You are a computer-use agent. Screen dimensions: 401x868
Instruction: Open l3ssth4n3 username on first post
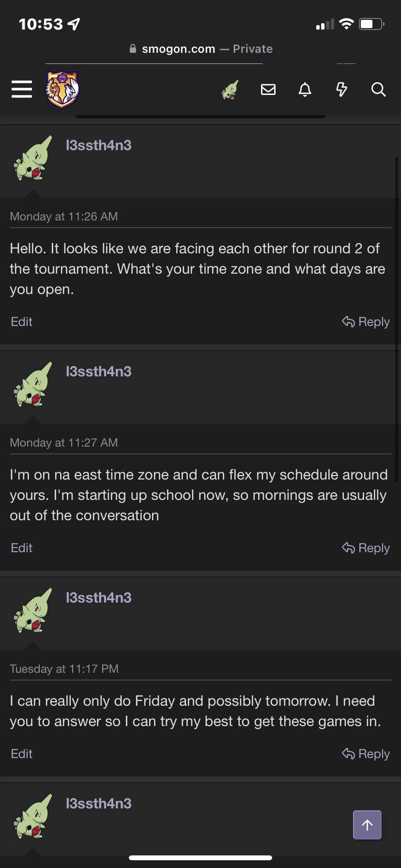(x=99, y=145)
